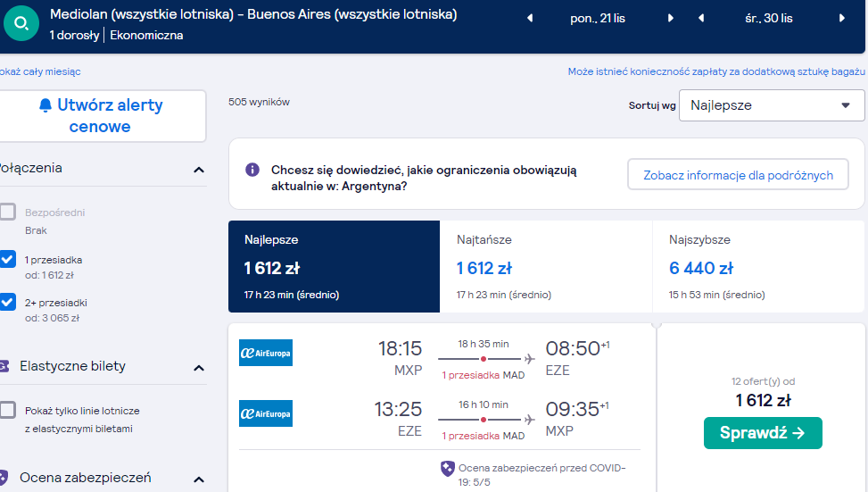
Task: Go to next departure date after pon., 21 lis
Action: 670,18
